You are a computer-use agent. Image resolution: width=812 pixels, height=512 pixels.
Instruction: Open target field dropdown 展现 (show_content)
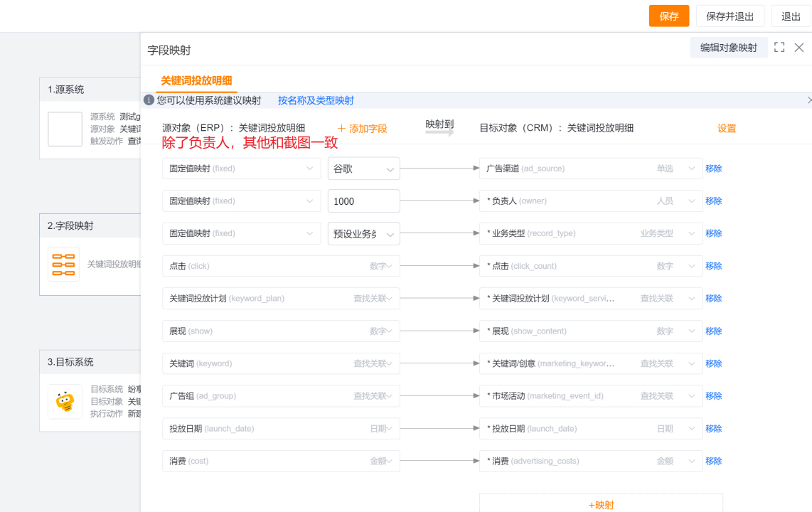(590, 331)
